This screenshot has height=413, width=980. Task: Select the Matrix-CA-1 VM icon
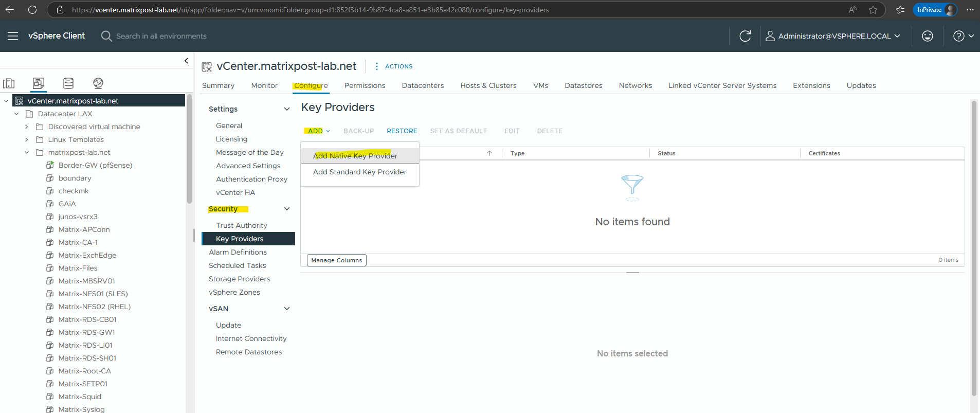tap(50, 242)
